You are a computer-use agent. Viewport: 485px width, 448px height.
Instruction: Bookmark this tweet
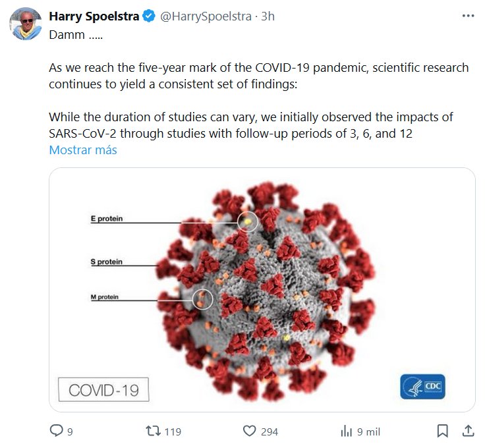[443, 431]
